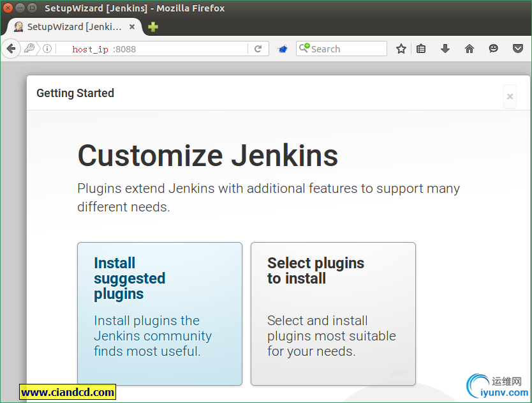Close the Getting Started dialog

tap(510, 96)
